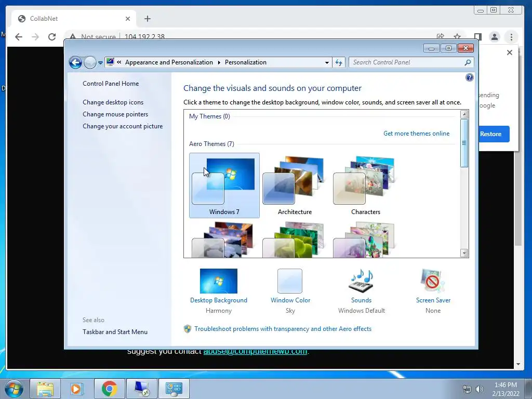Click the Control Panel icon in address bar

(x=110, y=62)
